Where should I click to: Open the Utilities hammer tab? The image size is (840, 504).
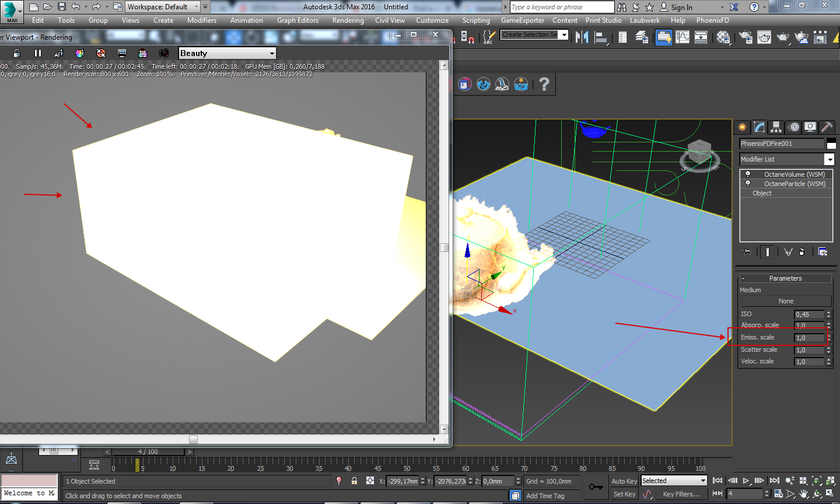tap(826, 127)
